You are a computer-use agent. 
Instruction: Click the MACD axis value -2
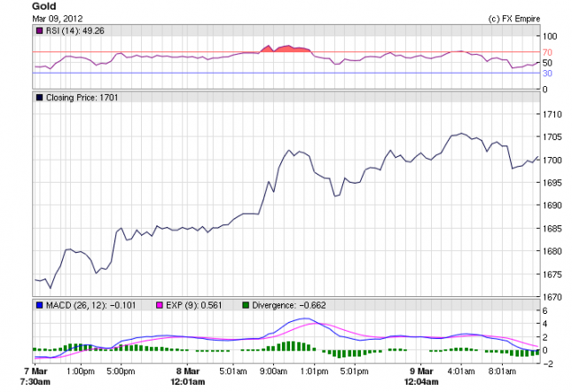point(547,364)
